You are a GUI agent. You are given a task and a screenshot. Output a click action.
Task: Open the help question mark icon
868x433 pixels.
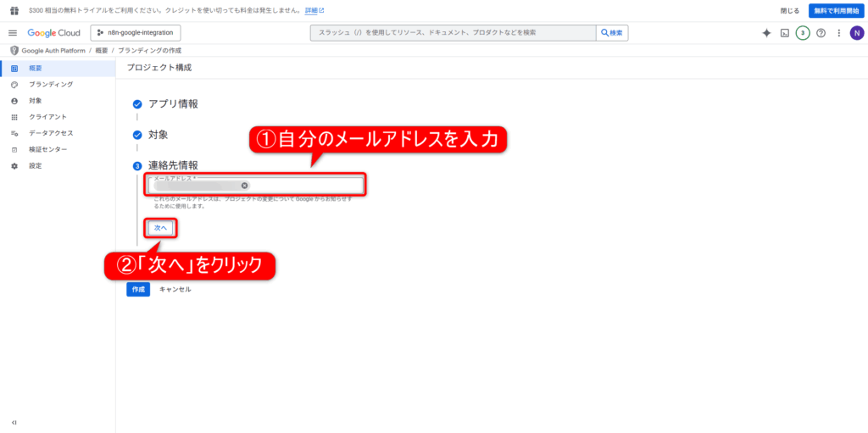pyautogui.click(x=821, y=33)
